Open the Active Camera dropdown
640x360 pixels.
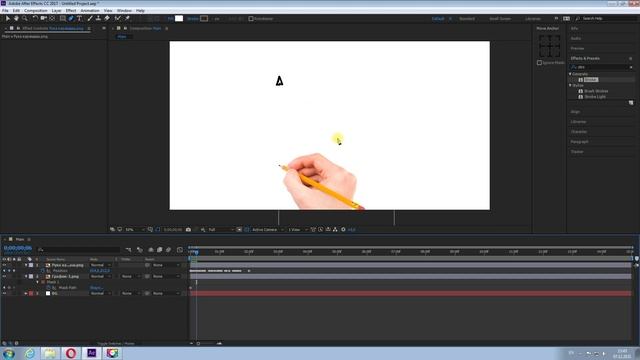[267, 230]
